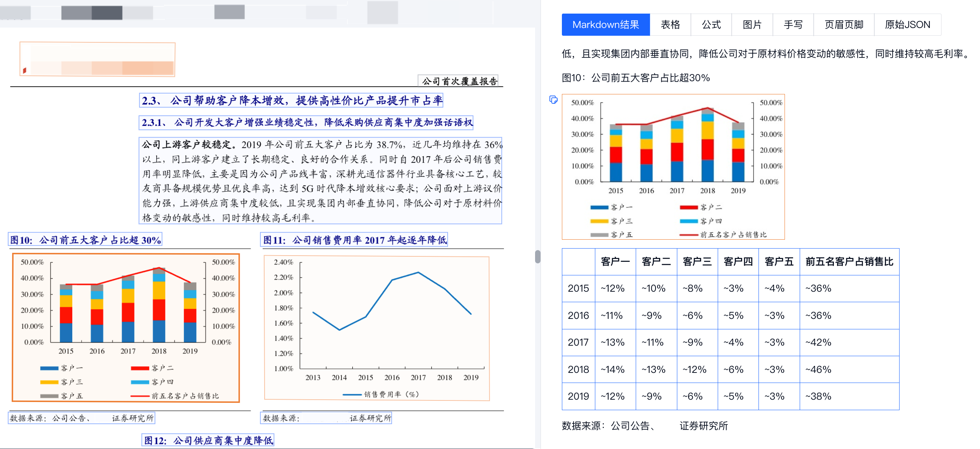Select the 页眉页脚 tab
This screenshot has height=449, width=980.
pos(844,25)
